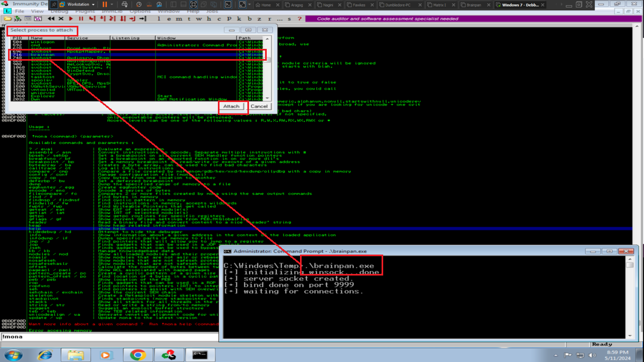Screen dimensions: 644x362
Task: Sort process list by PID column header
Action: (19, 38)
